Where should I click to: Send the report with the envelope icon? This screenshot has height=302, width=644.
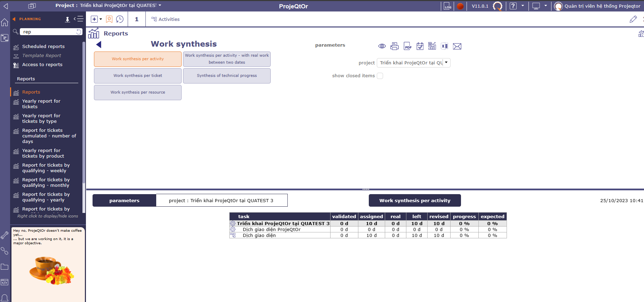pos(457,47)
